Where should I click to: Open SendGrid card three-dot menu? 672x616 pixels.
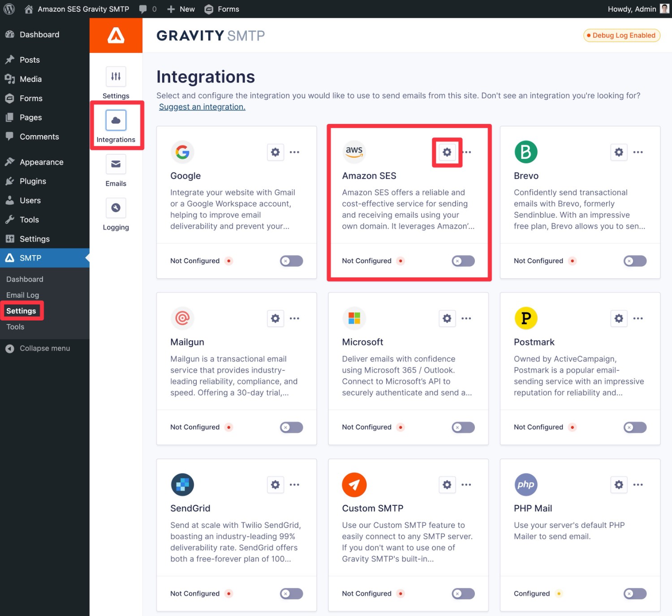point(294,484)
